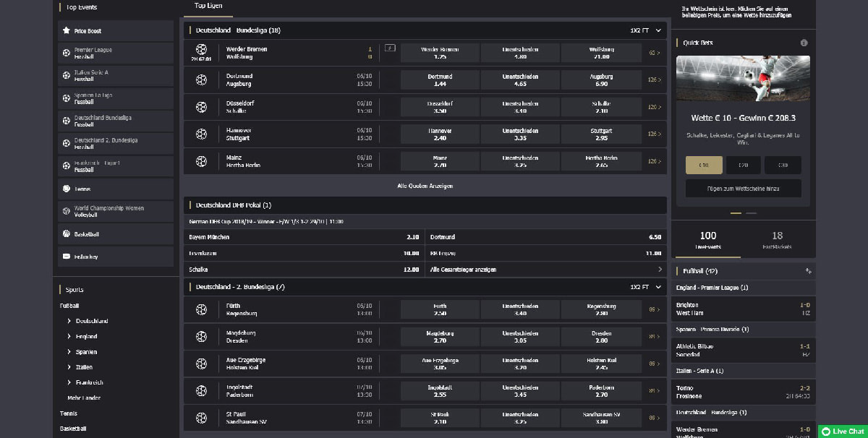This screenshot has height=438, width=868.
Task: Open Bundesliga 1X2 FT market dropdown
Action: pyautogui.click(x=646, y=30)
